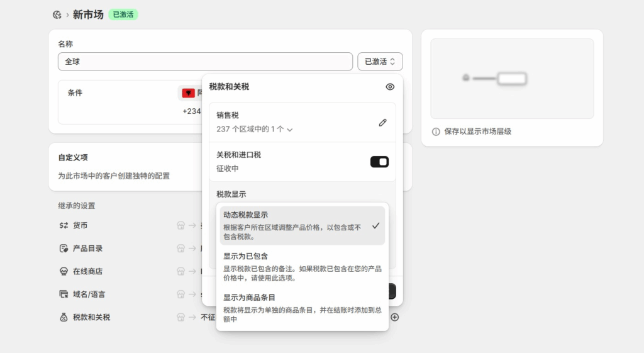Click the 在线商店 online store icon
Screen dimensions: 644x353
(x=64, y=271)
